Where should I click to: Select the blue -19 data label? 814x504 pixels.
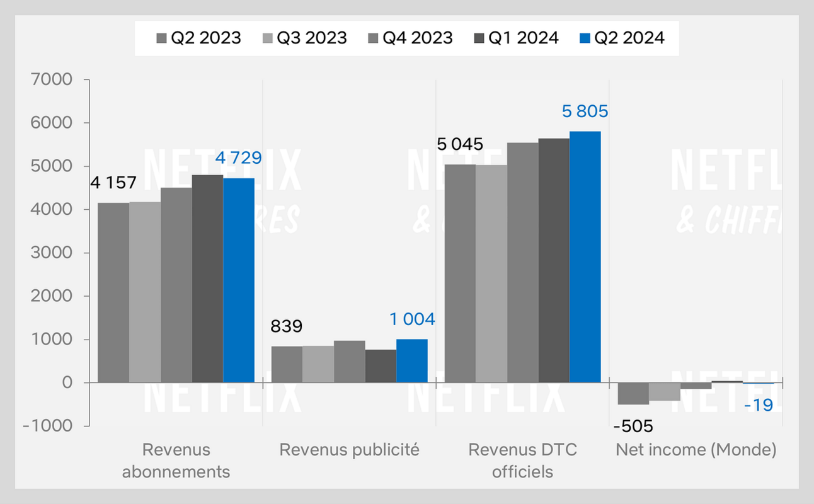tap(758, 405)
